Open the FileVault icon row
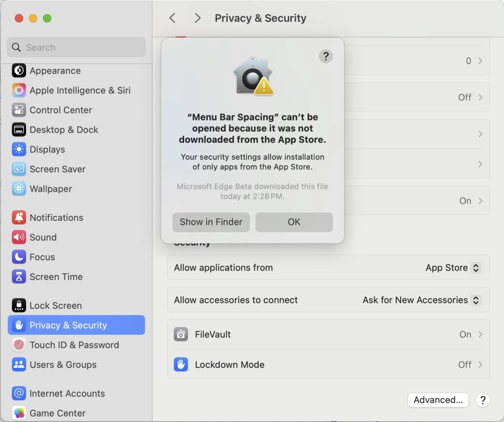 click(181, 334)
